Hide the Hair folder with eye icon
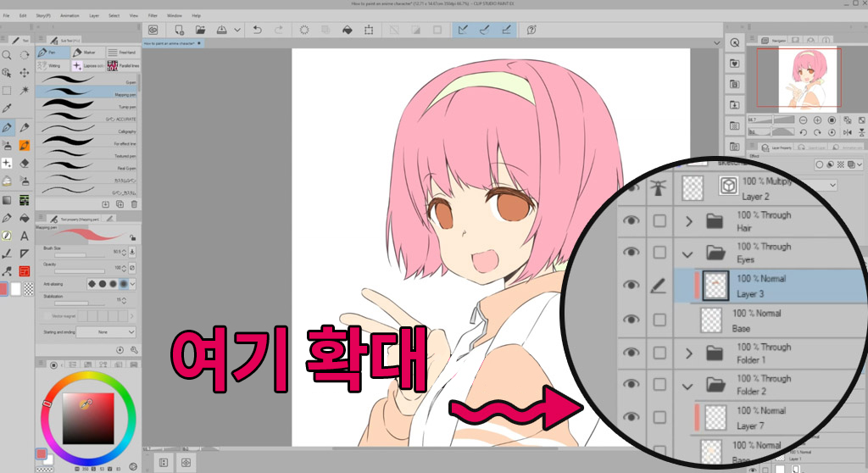This screenshot has width=868, height=473. tap(629, 220)
